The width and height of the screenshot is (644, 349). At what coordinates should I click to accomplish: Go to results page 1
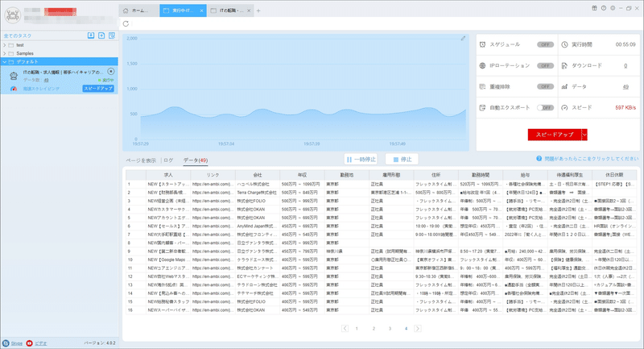click(357, 328)
